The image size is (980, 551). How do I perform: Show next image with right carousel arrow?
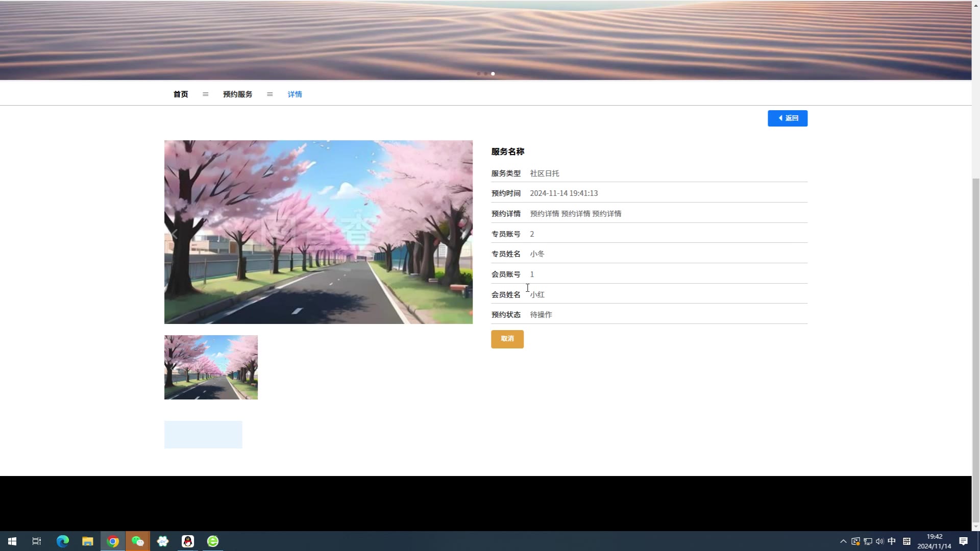click(463, 234)
